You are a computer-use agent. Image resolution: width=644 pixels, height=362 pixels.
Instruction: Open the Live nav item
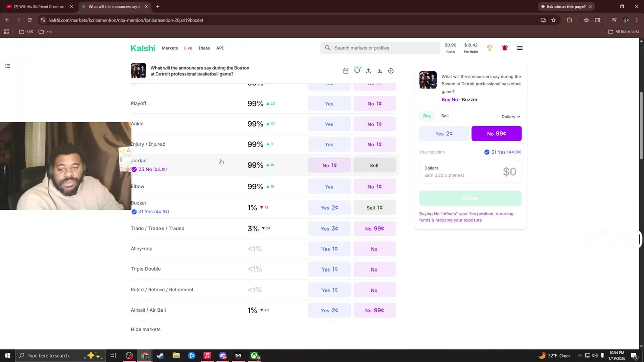[x=188, y=48]
